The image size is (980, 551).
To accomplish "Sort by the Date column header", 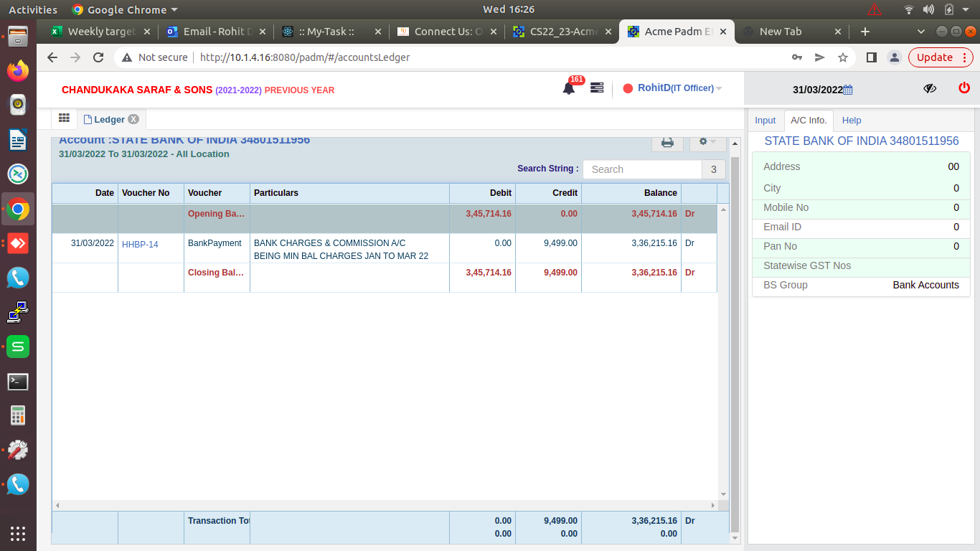I will [85, 193].
